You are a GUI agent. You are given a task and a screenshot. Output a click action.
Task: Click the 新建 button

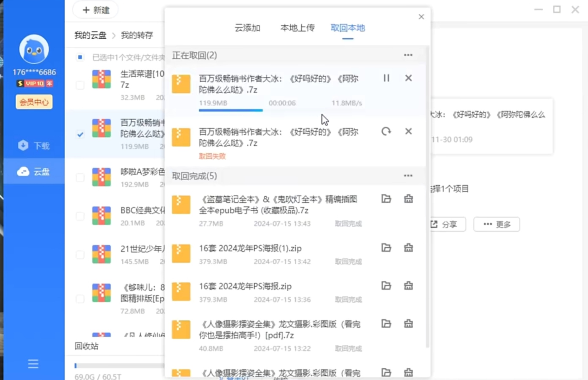[x=96, y=10]
